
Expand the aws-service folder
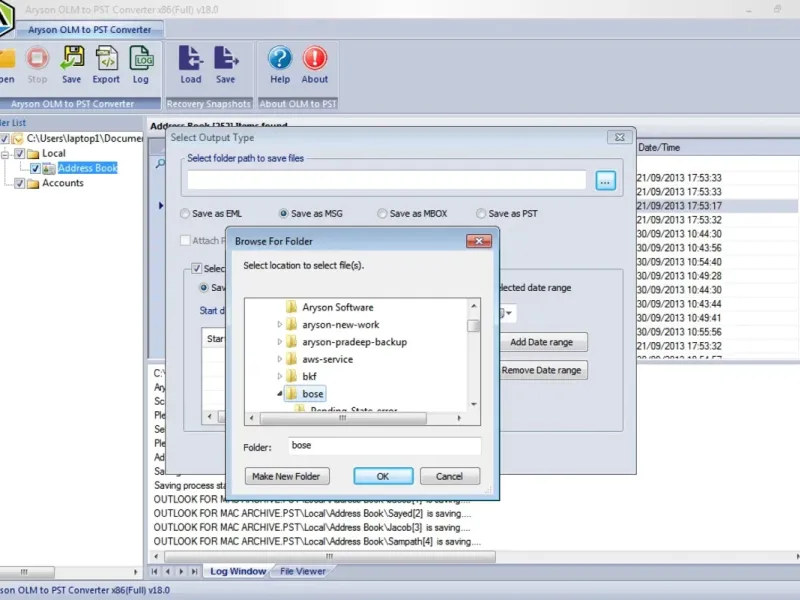(280, 359)
